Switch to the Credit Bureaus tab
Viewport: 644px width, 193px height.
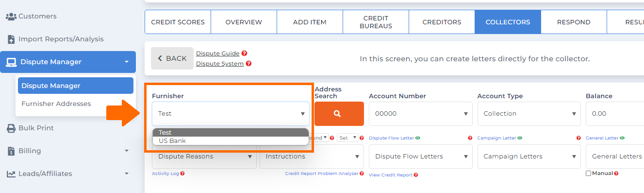376,22
